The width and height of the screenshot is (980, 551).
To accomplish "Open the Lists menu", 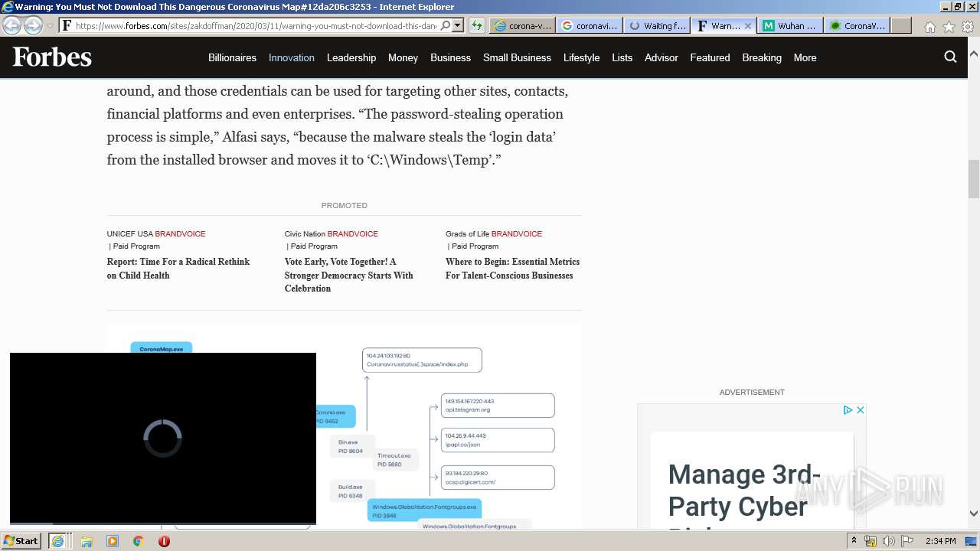I will coord(622,57).
